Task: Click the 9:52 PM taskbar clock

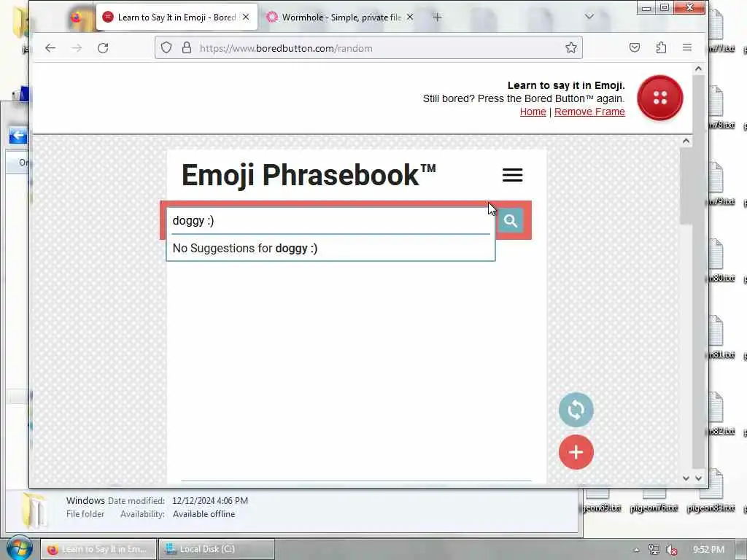Action: click(x=708, y=550)
